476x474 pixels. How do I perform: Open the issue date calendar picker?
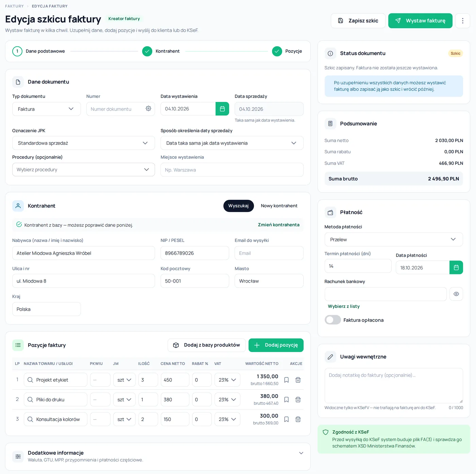pyautogui.click(x=222, y=109)
